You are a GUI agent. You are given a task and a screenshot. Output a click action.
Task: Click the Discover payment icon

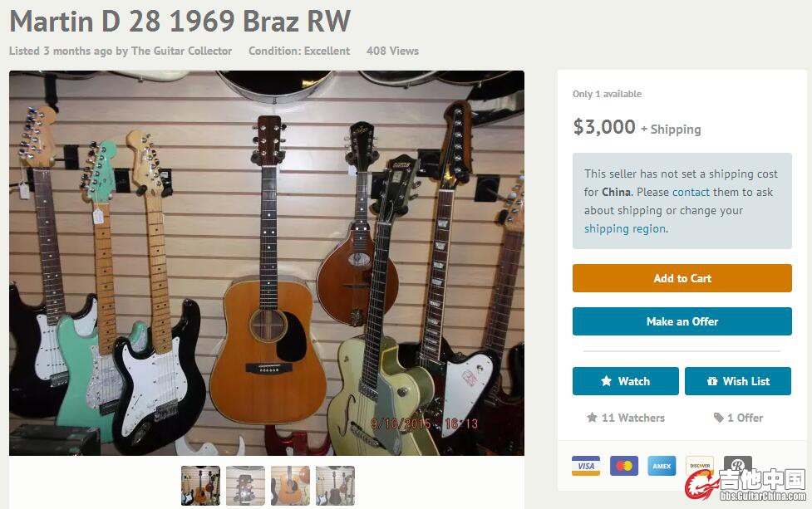click(700, 465)
